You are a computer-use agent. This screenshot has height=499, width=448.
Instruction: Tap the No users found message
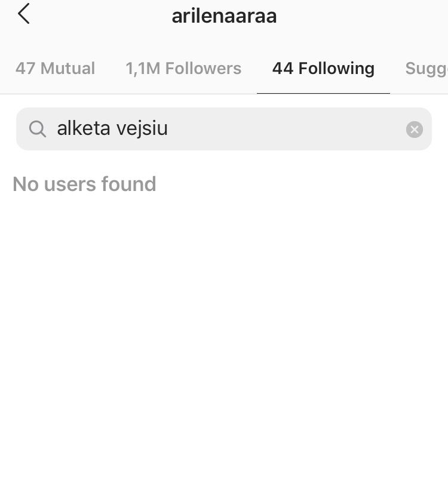click(x=84, y=184)
